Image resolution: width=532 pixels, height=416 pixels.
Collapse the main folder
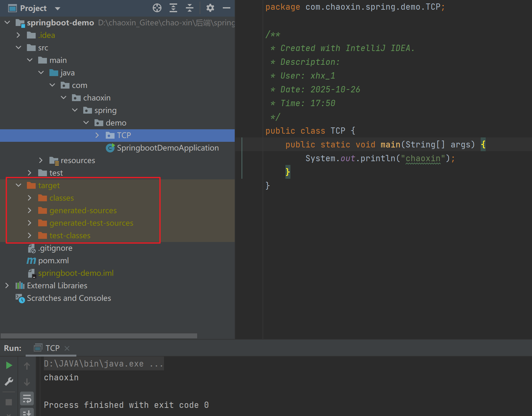click(30, 60)
